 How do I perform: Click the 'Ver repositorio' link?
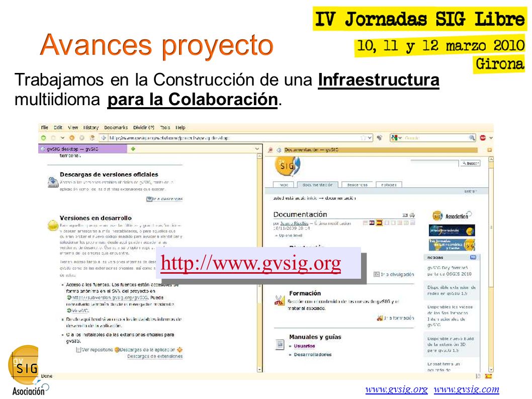tap(95, 350)
